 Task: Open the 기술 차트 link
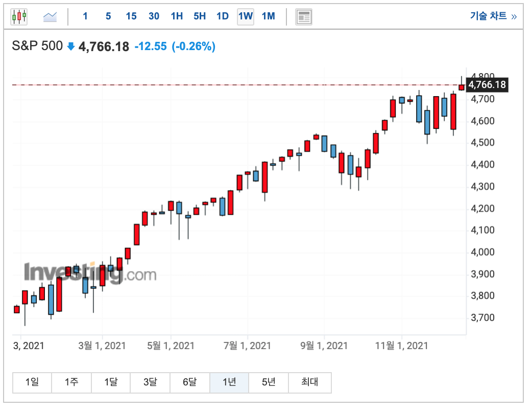[x=493, y=16]
